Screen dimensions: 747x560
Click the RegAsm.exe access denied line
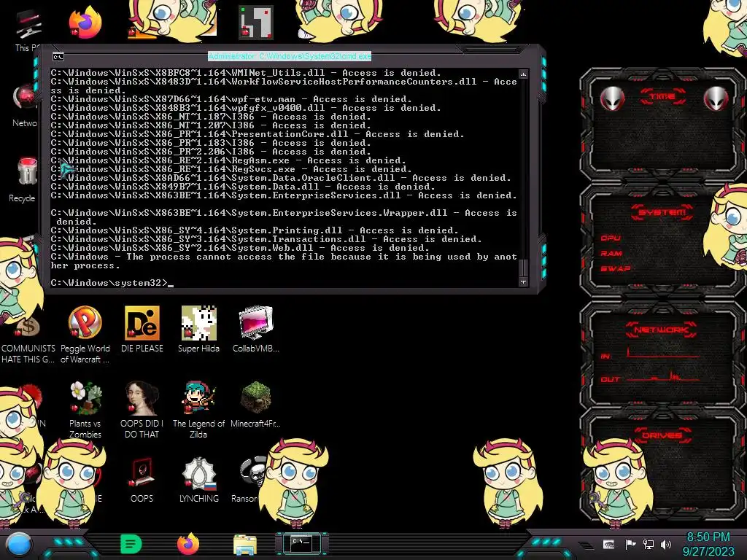228,160
